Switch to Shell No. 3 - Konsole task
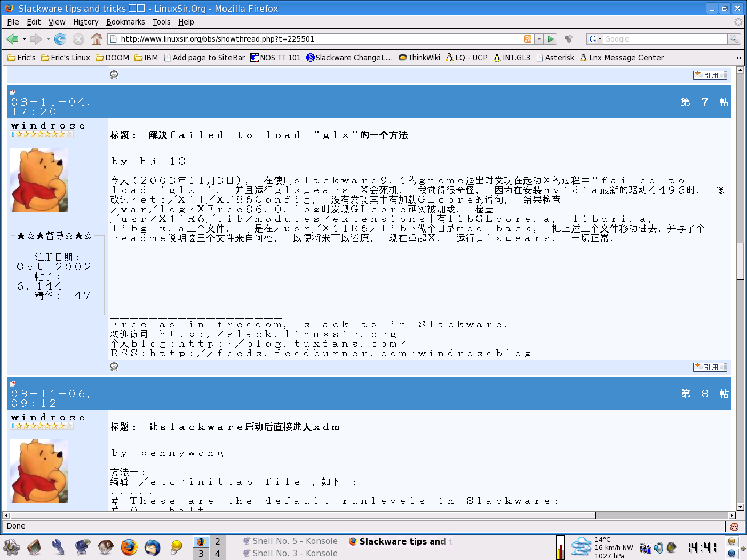The image size is (747, 560). 290,554
